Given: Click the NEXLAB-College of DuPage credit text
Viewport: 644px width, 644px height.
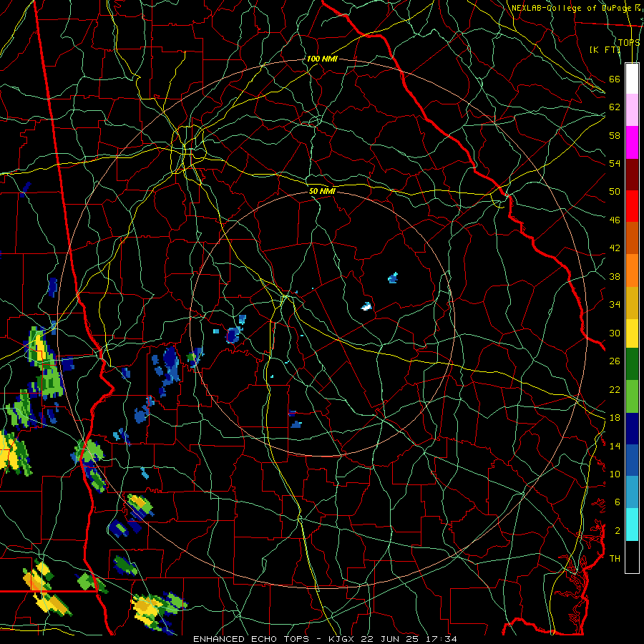Looking at the screenshot, I should 571,8.
